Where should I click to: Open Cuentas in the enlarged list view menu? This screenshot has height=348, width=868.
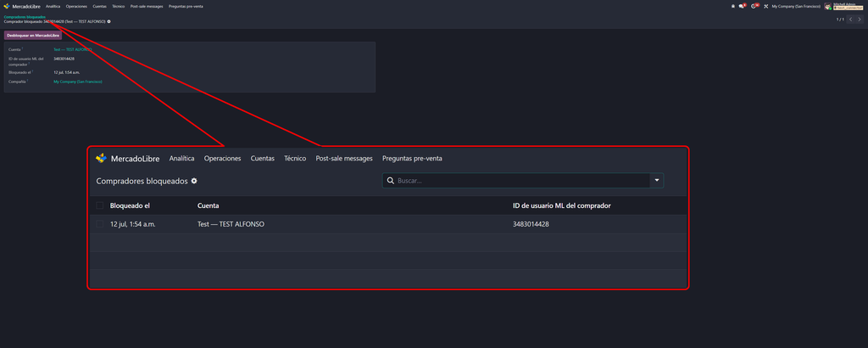263,159
